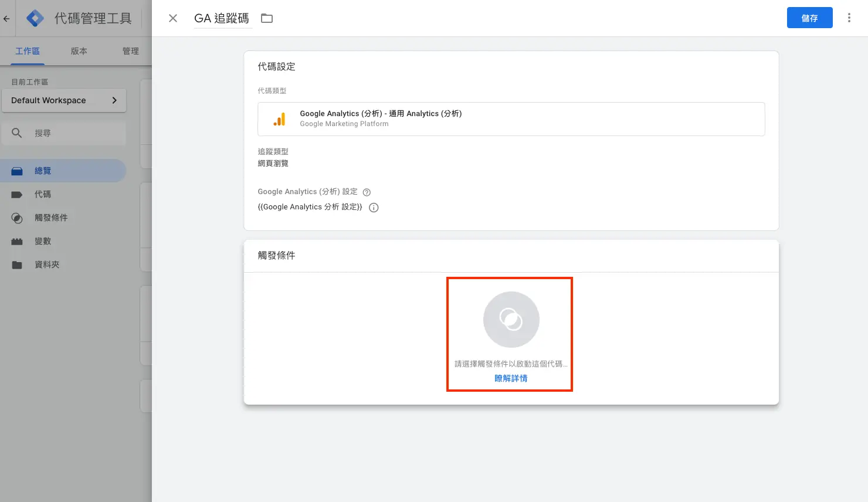Click the 網頁瀏覽 tracking type value
Viewport: 868px width, 502px height.
[273, 164]
